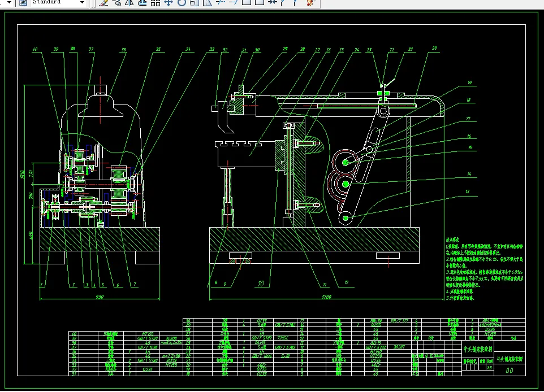Choose the Mirror tool

click(x=129, y=3)
